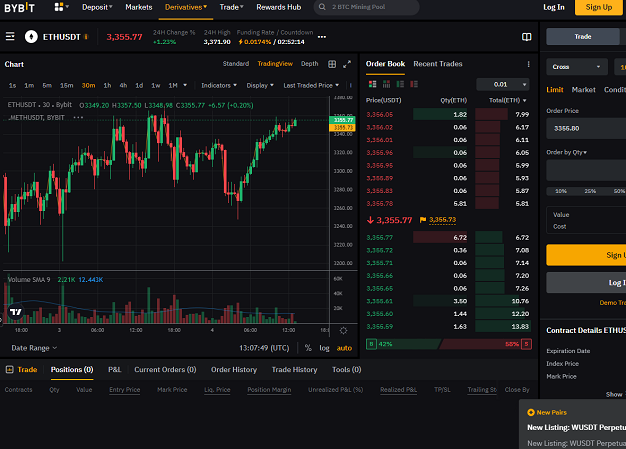Switch to the Recent Trades tab
The height and width of the screenshot is (449, 626).
tap(438, 64)
